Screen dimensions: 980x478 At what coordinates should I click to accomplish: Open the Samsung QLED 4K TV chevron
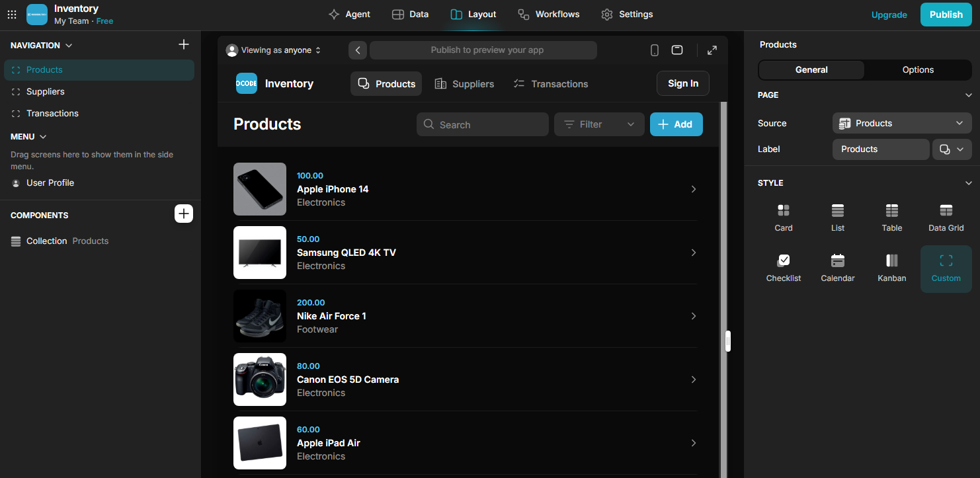pos(694,253)
